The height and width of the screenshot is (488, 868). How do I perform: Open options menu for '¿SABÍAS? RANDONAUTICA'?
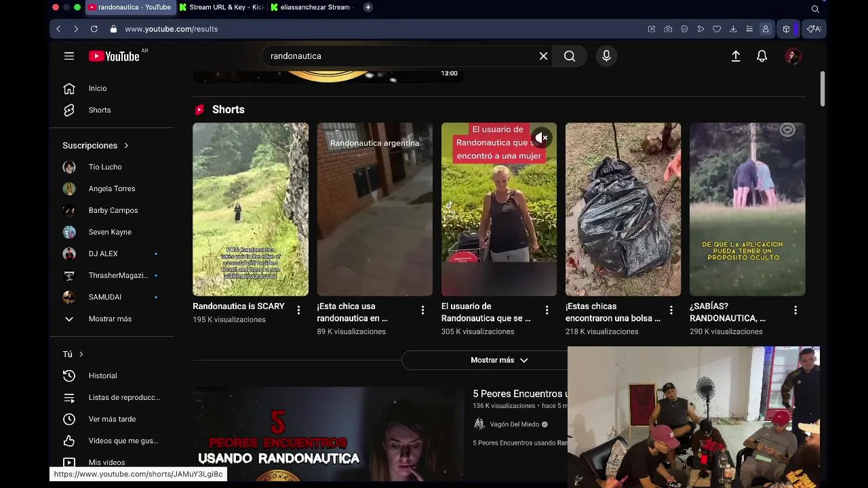[795, 310]
